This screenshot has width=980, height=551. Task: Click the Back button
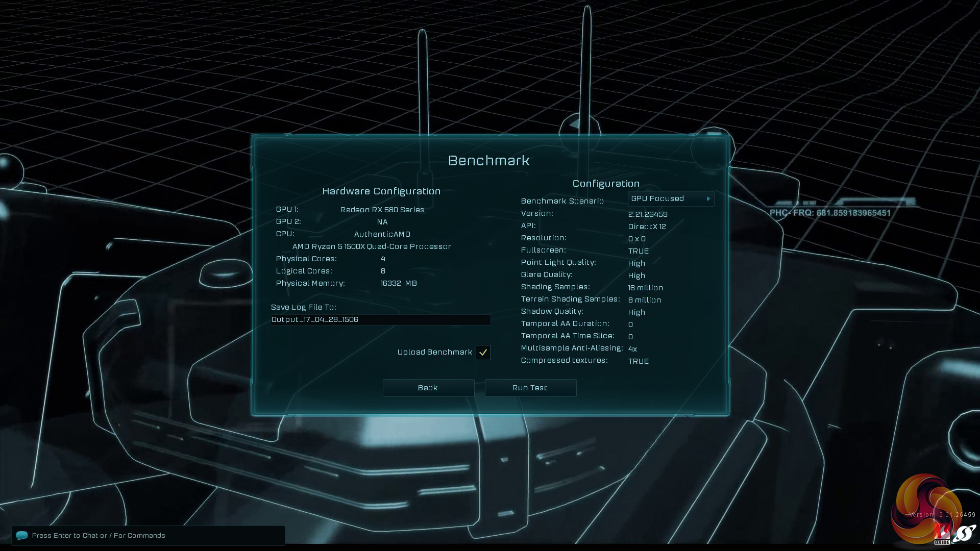428,388
